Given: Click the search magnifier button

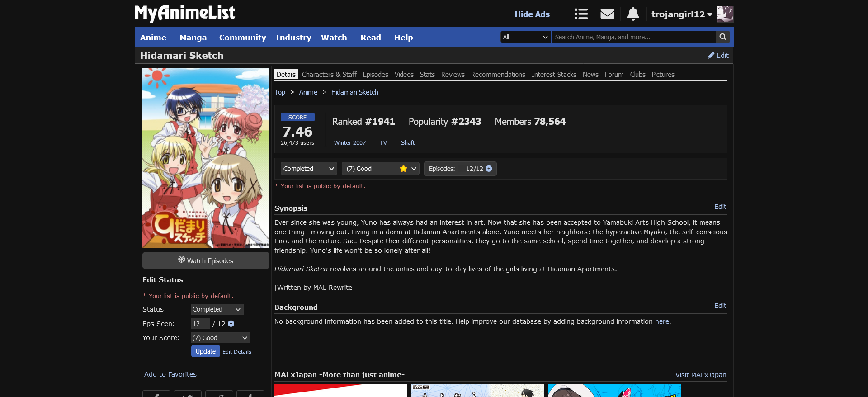Looking at the screenshot, I should 723,37.
